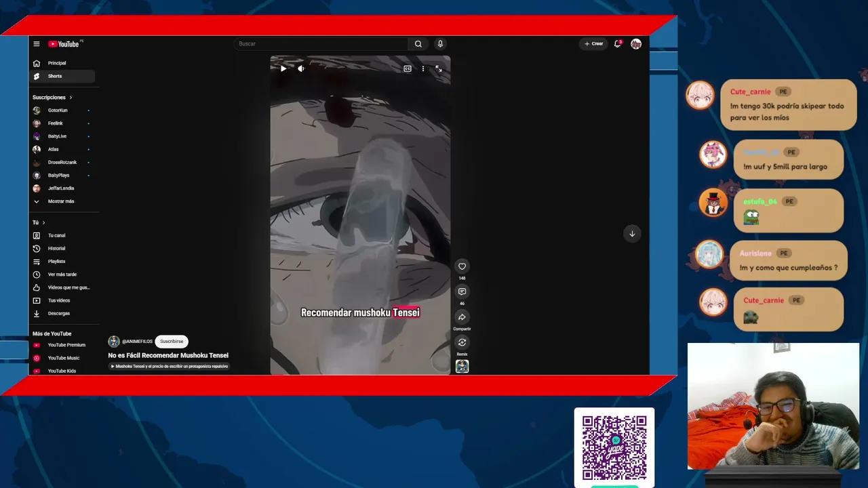Open the BaityLive subscription channel

tap(62, 136)
